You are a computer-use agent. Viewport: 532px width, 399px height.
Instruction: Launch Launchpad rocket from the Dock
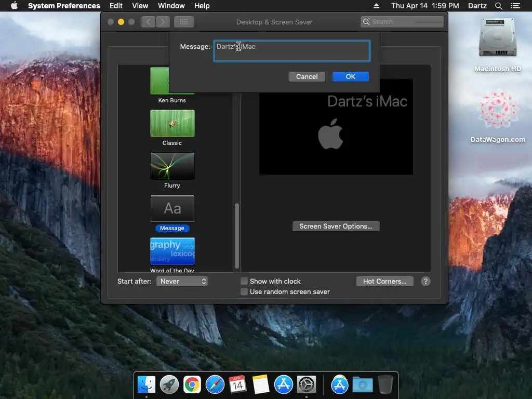169,385
